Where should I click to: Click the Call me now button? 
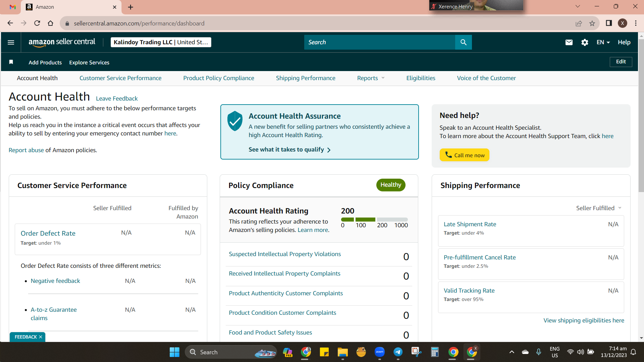coord(465,155)
